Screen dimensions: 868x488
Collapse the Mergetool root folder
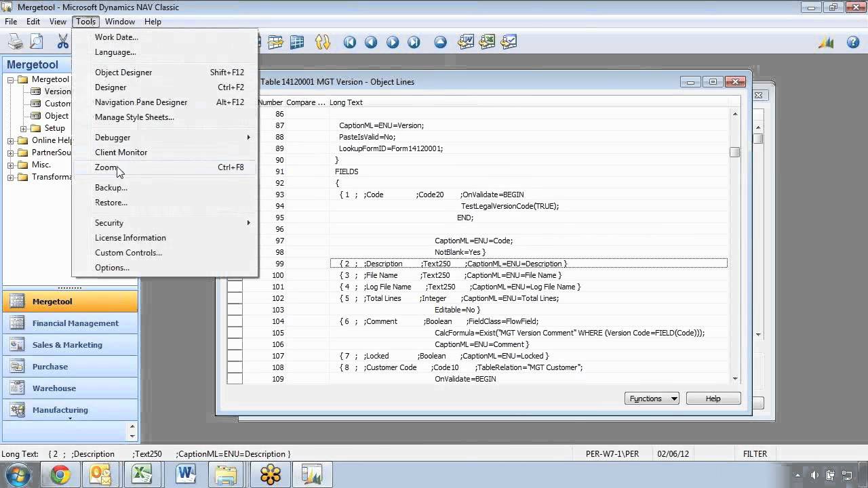pyautogui.click(x=11, y=80)
